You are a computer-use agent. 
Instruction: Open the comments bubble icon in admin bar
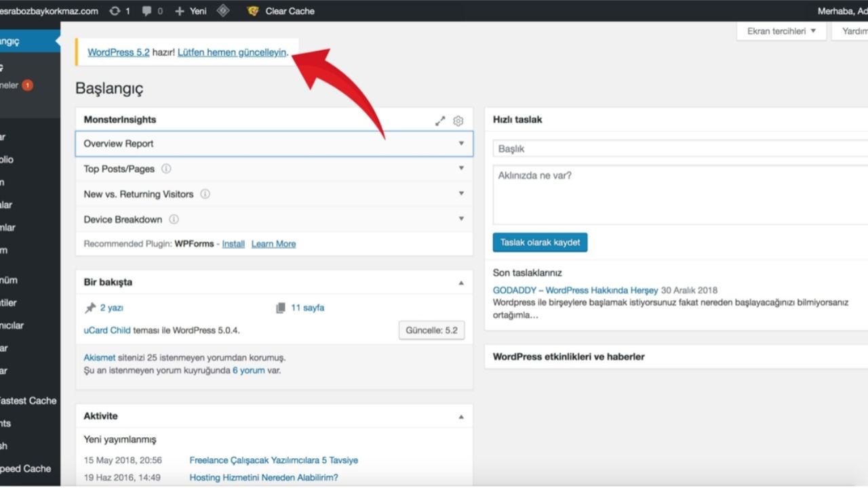tap(146, 11)
